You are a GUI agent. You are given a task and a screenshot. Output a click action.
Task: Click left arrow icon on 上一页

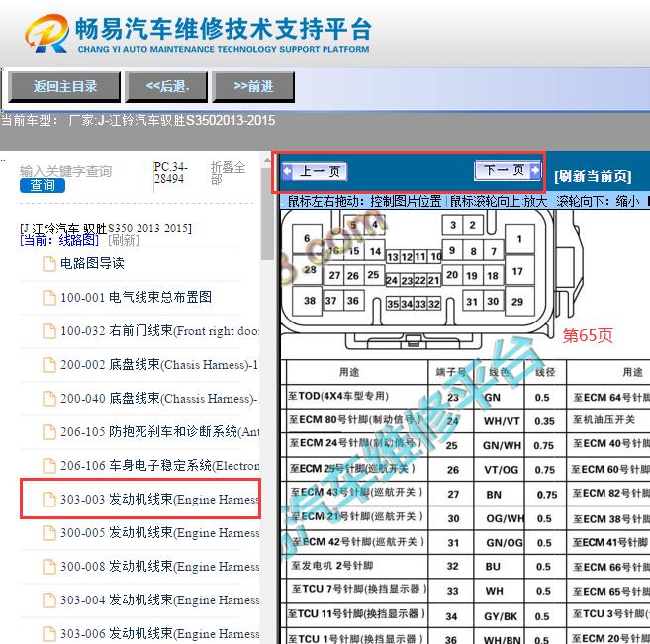coord(287,171)
